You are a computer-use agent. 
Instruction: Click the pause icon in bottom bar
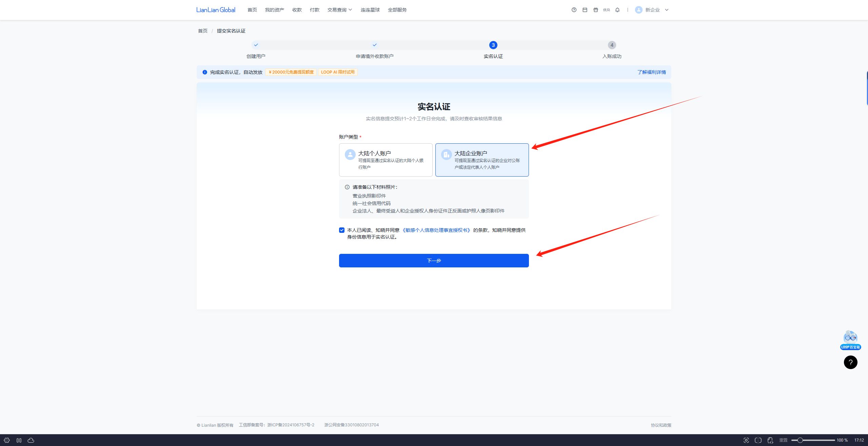(19, 440)
